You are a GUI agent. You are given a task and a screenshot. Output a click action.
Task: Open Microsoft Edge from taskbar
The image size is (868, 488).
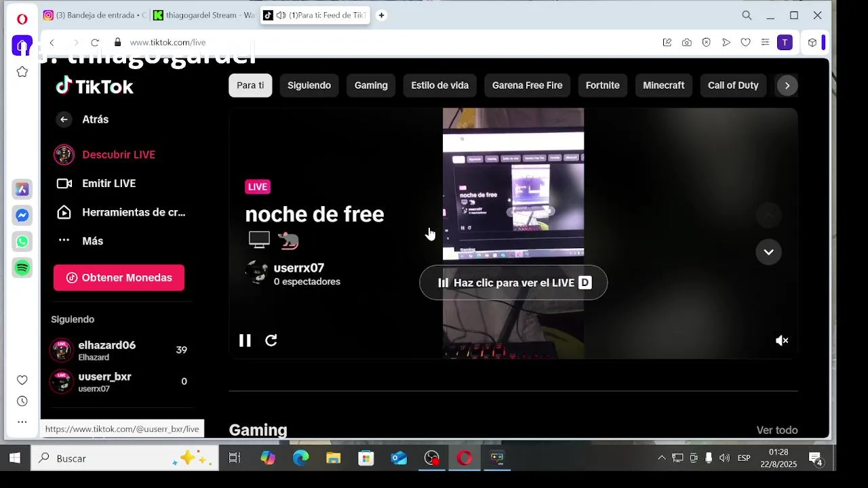(300, 458)
